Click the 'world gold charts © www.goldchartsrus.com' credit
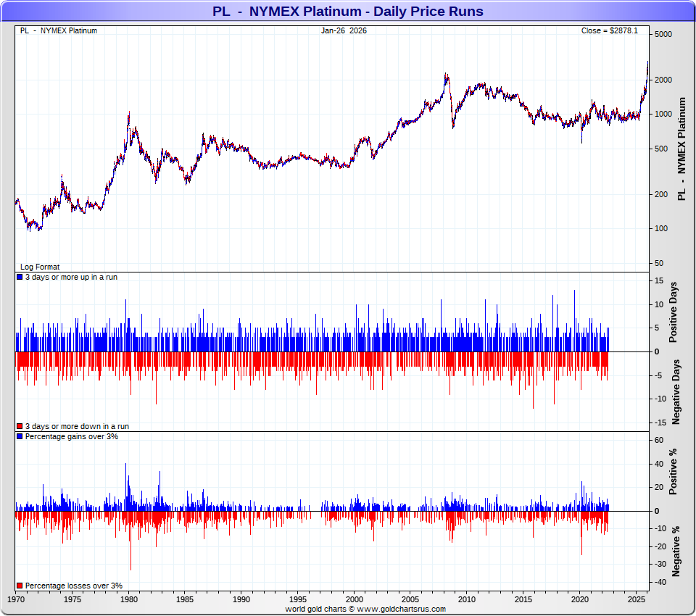This screenshot has height=616, width=696. [x=365, y=609]
